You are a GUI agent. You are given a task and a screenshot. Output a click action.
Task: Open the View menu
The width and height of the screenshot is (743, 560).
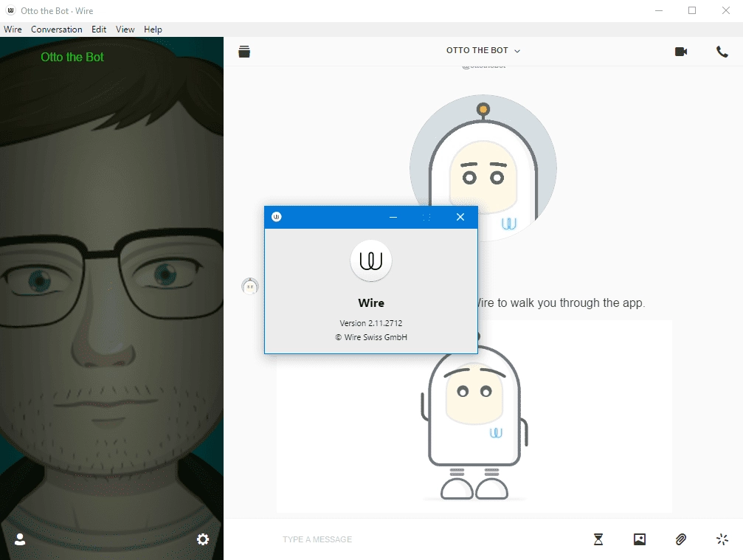(125, 30)
